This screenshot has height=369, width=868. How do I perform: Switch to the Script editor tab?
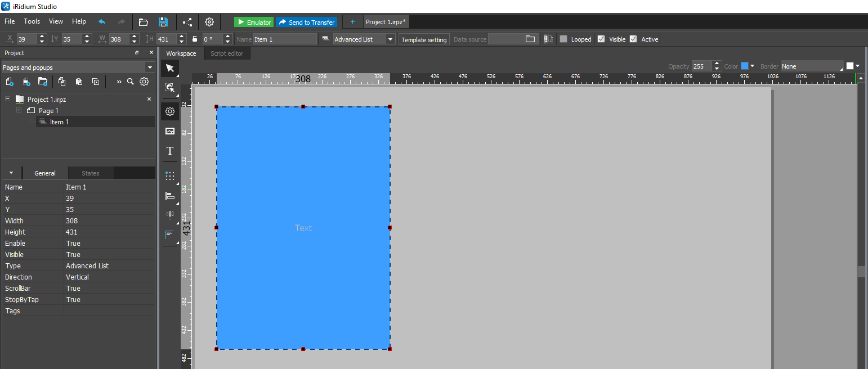point(227,53)
